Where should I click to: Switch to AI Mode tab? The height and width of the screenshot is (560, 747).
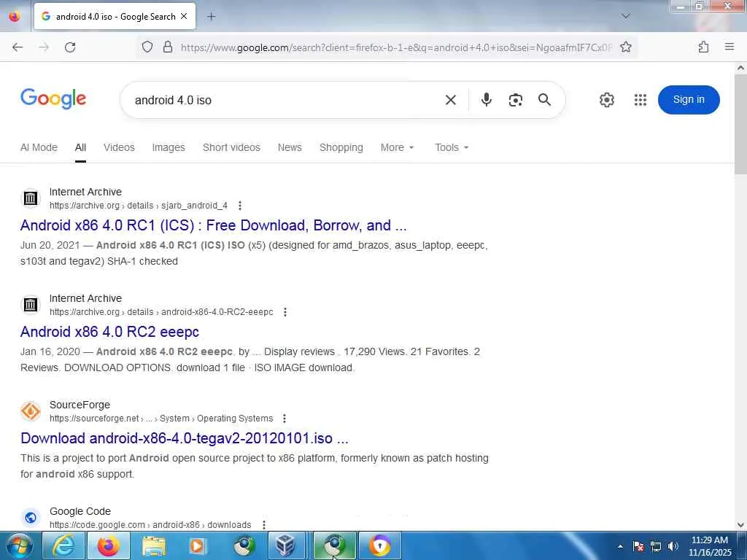click(x=39, y=147)
